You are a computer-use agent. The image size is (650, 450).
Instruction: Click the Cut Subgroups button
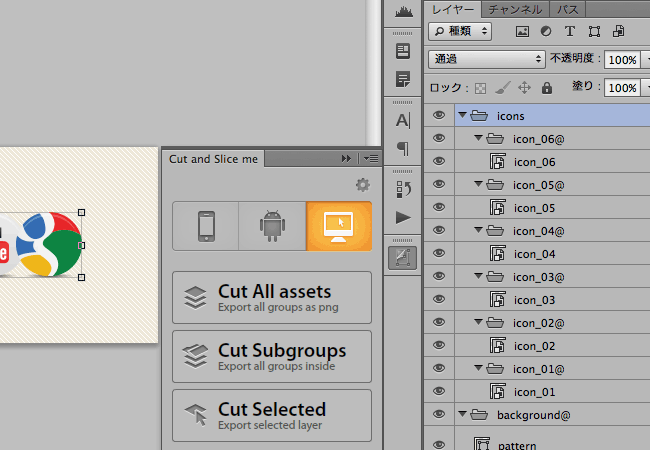(272, 356)
